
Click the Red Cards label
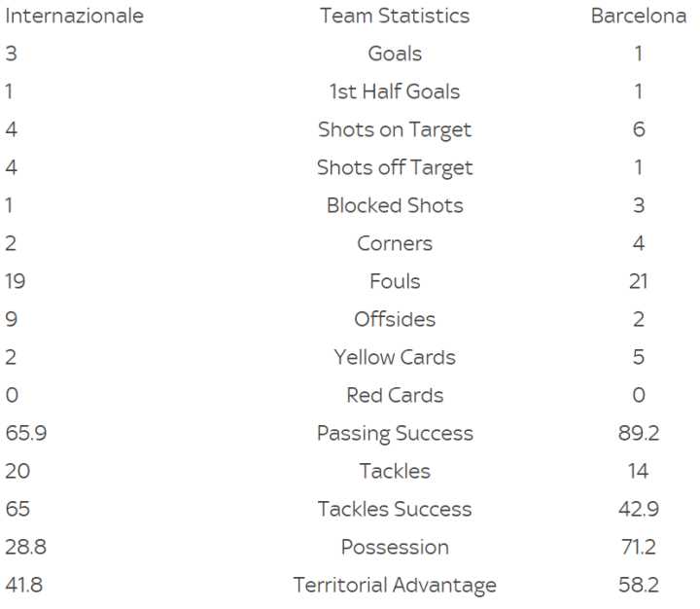(x=395, y=396)
